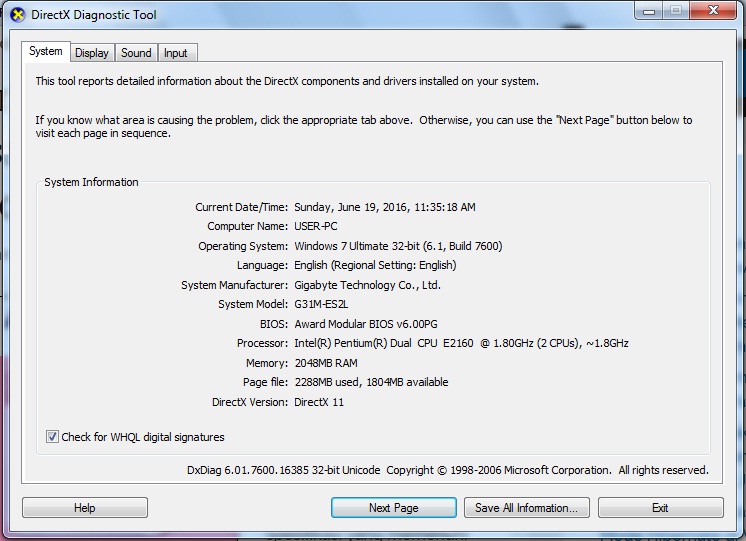The height and width of the screenshot is (541, 746).
Task: Click Award Modular BIOS v6.00PG
Action: tap(366, 324)
